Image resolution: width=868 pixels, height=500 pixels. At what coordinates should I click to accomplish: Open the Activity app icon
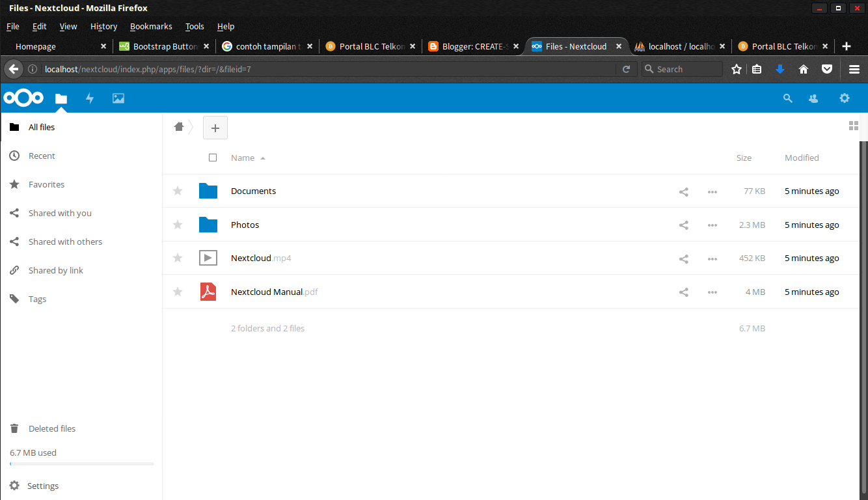90,98
